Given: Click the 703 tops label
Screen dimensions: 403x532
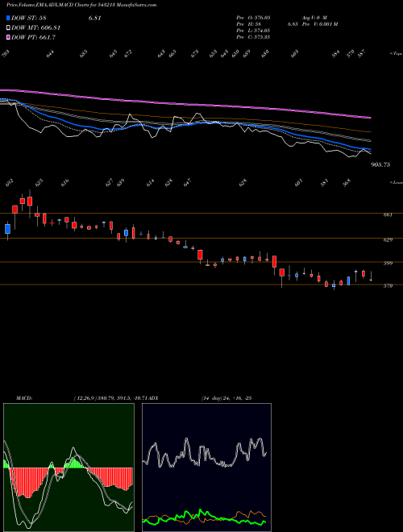Looking at the screenshot, I should point(5,53).
